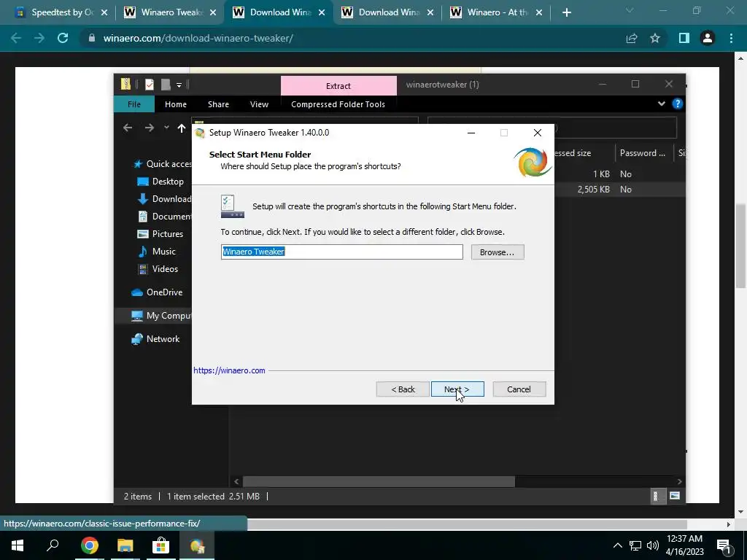Sort by Password column header
This screenshot has height=560, width=747.
[x=644, y=153]
